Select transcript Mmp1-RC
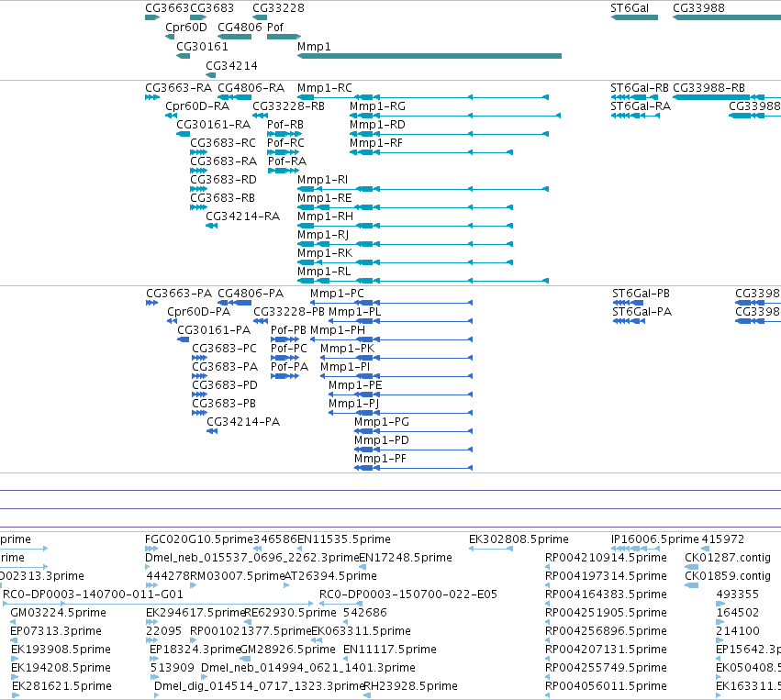This screenshot has width=781, height=700. pyautogui.click(x=423, y=97)
